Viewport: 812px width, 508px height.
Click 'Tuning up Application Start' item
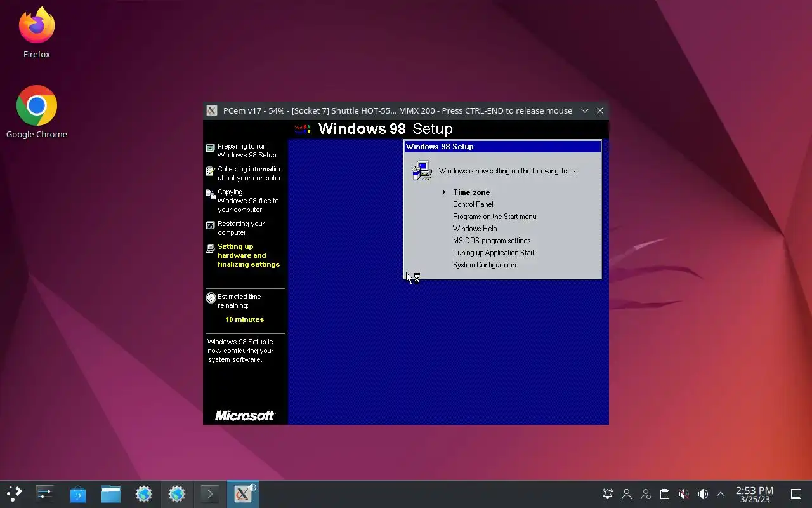pos(494,253)
